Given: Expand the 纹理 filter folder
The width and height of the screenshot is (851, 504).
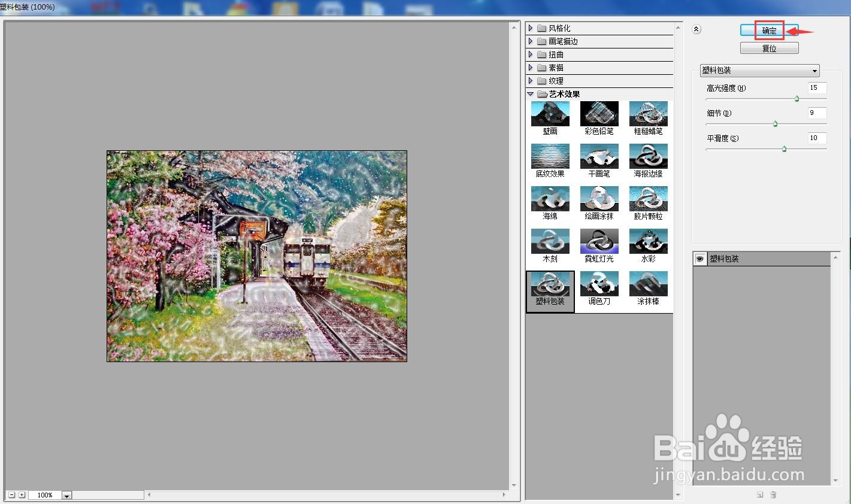Looking at the screenshot, I should [x=531, y=81].
